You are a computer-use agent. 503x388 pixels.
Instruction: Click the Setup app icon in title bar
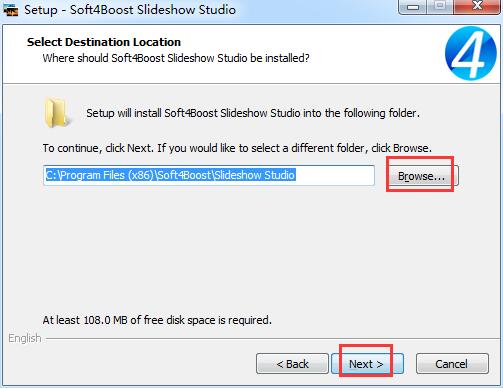pos(10,9)
